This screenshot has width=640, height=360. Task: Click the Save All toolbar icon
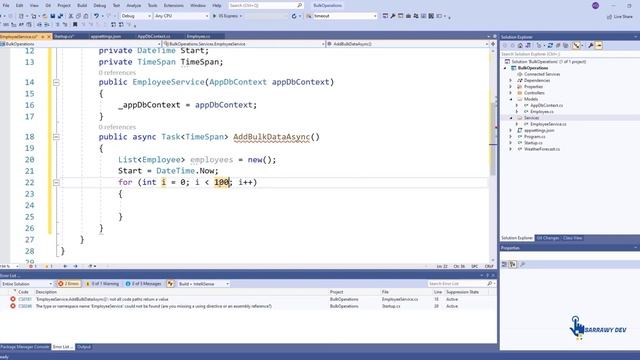point(60,16)
